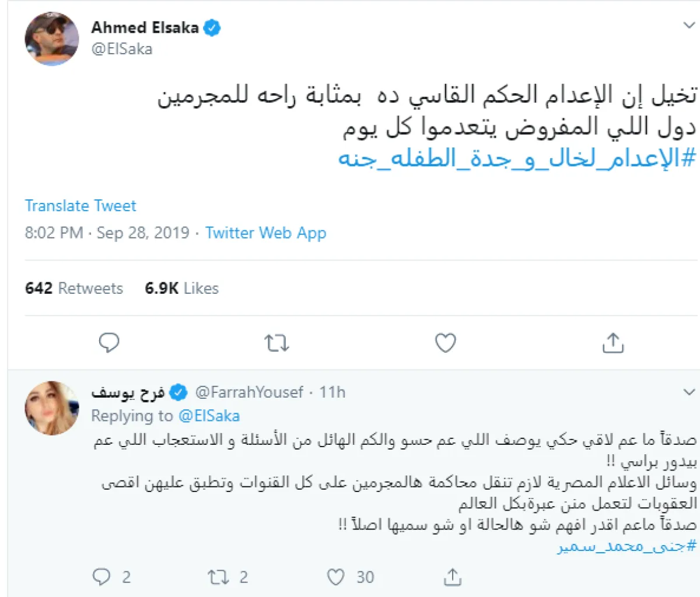View the 6.9K Likes list

[x=181, y=288]
